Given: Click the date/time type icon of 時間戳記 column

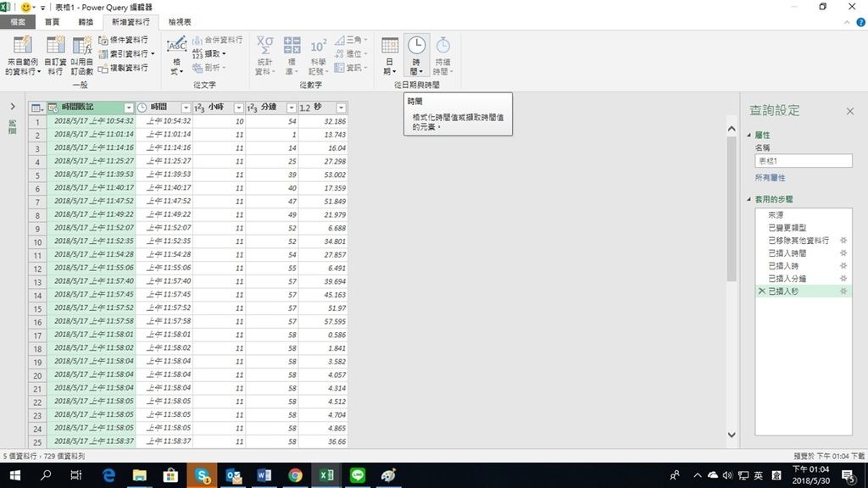Looking at the screenshot, I should (x=53, y=108).
